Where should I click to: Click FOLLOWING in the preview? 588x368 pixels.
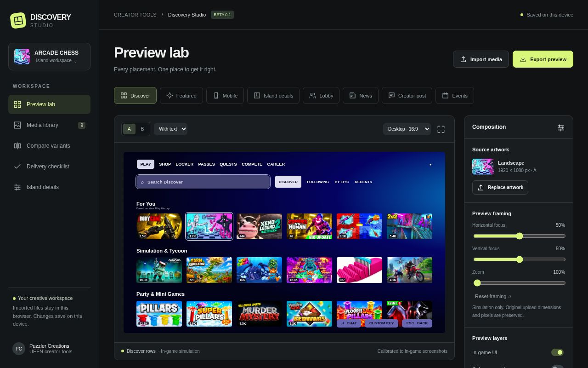318,182
